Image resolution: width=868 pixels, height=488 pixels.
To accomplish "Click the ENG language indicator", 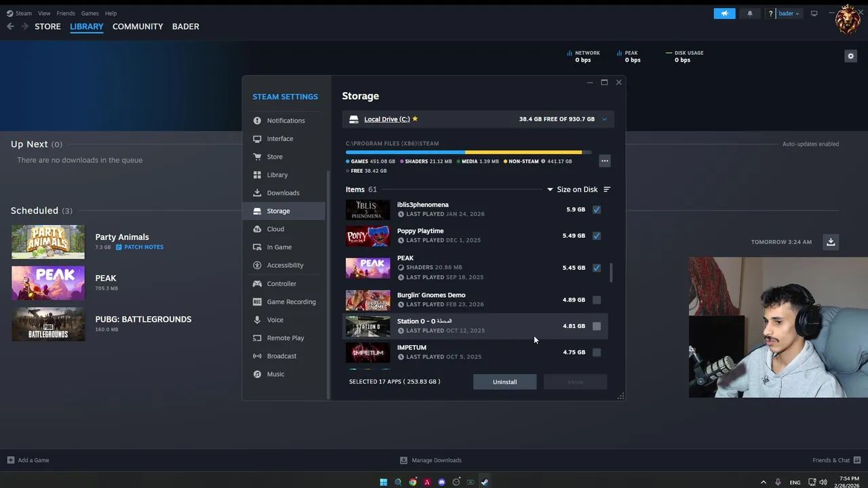I will pyautogui.click(x=795, y=483).
